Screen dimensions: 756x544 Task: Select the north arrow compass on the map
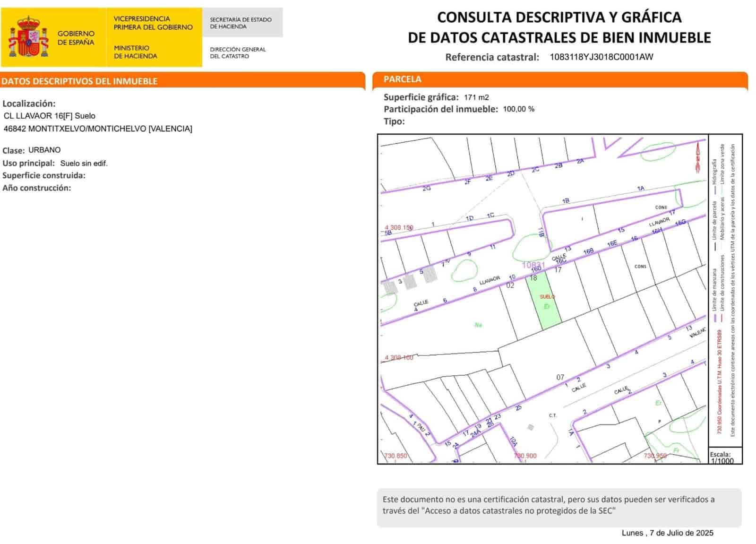pos(698,156)
